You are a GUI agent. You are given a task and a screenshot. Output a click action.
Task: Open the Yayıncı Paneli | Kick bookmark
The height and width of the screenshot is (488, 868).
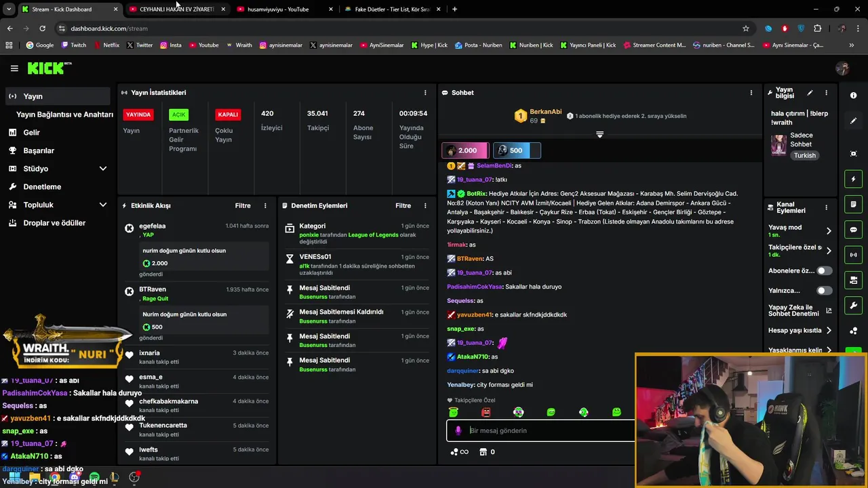588,45
